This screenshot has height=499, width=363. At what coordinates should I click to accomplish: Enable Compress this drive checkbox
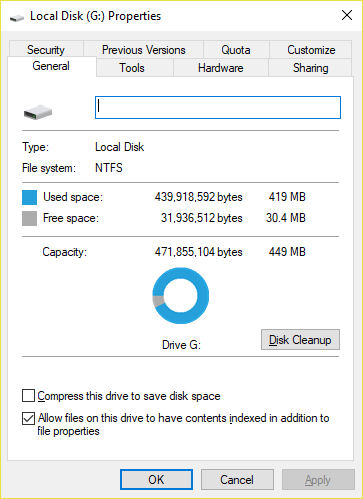click(28, 396)
